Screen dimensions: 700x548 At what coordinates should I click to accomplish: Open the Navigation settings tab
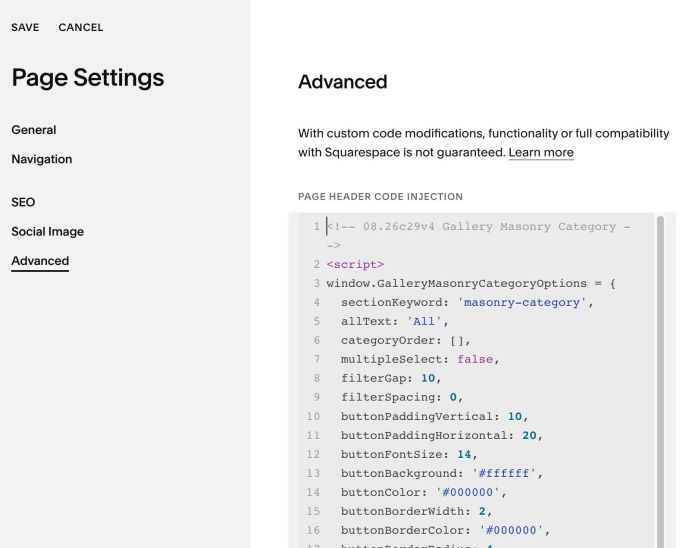(x=42, y=159)
